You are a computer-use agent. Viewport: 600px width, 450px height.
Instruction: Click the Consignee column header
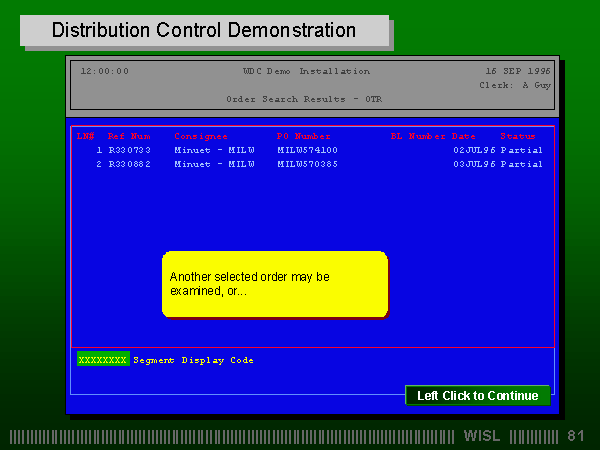point(201,136)
